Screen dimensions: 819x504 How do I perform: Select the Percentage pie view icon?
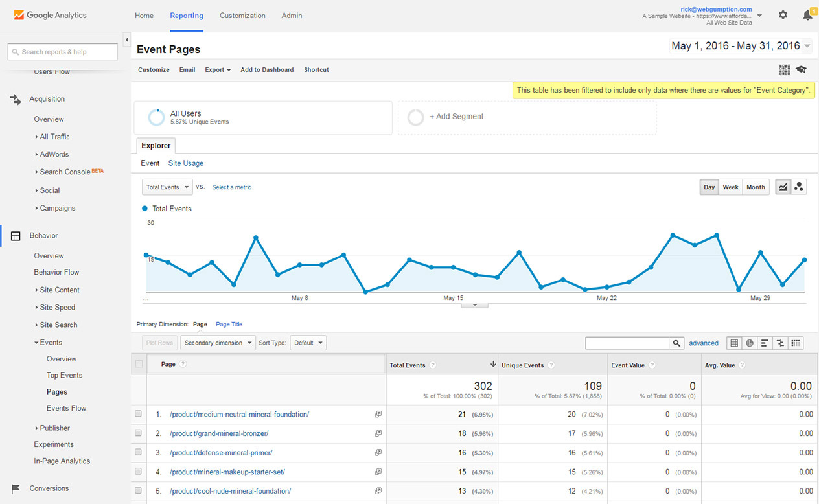(x=750, y=343)
